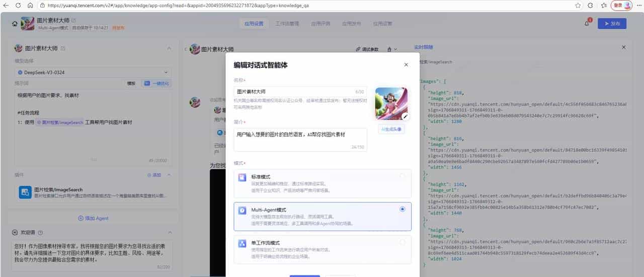This screenshot has width=644, height=277.
Task: Click the 名称 name input field
Action: [300, 91]
